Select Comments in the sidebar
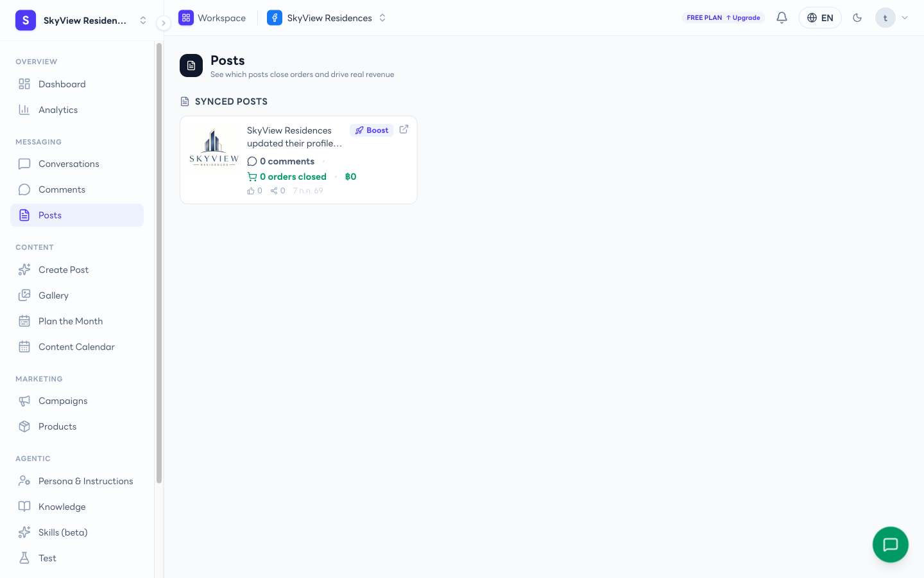 click(x=77, y=189)
